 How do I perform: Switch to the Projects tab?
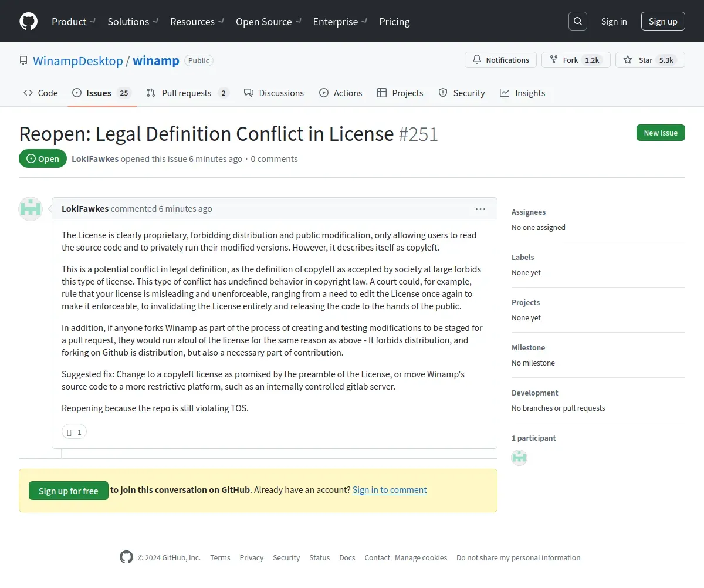[400, 93]
